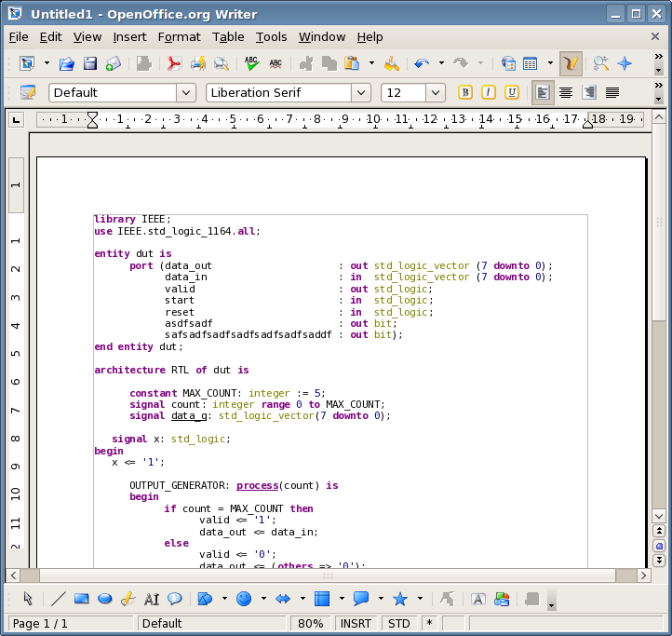Click the Symbol Shapes smiley tool
Viewport: 672px width, 636px height.
(244, 599)
